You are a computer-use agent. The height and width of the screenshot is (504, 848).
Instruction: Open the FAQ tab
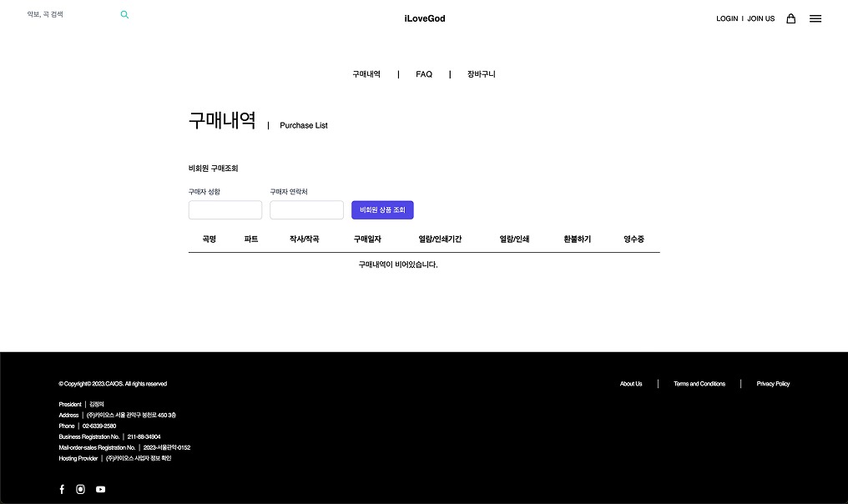(x=424, y=74)
